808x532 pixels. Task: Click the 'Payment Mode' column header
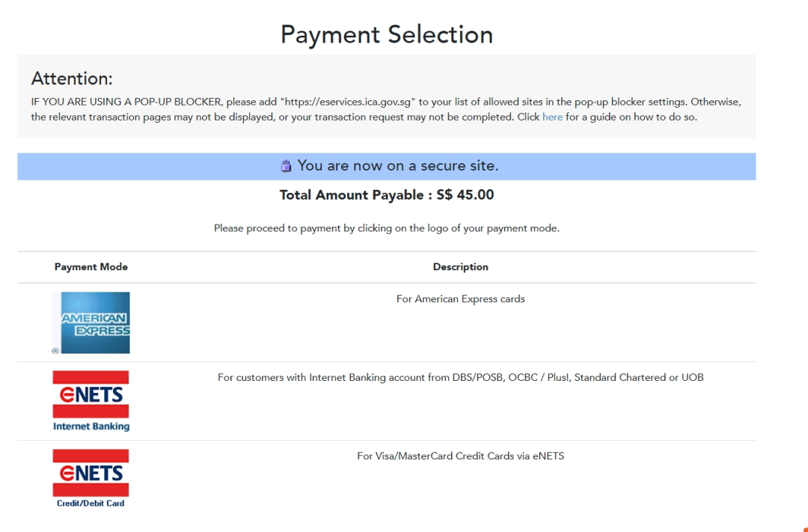click(91, 267)
